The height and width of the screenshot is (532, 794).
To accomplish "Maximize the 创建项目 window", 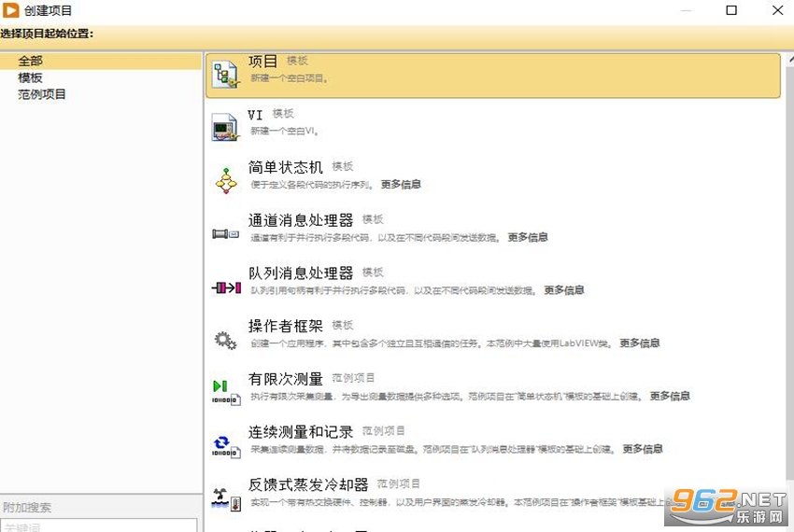I will coord(731,10).
